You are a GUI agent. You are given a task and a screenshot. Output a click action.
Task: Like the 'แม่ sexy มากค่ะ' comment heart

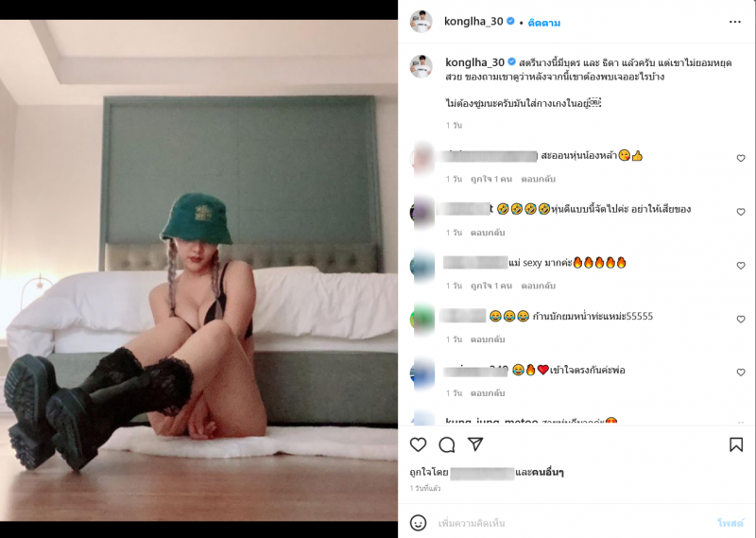coord(741,266)
